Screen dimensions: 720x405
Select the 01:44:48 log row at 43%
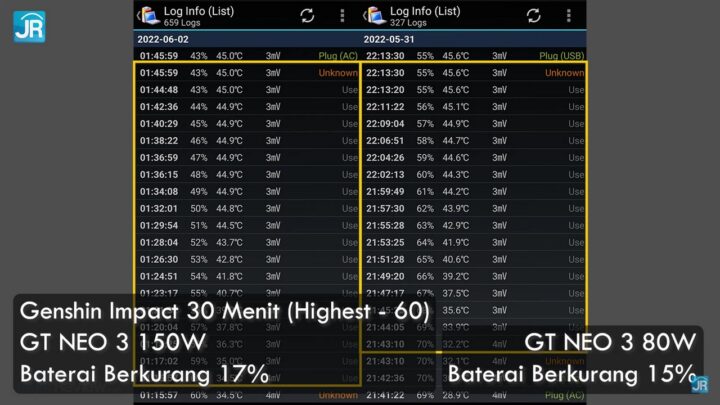coord(246,89)
